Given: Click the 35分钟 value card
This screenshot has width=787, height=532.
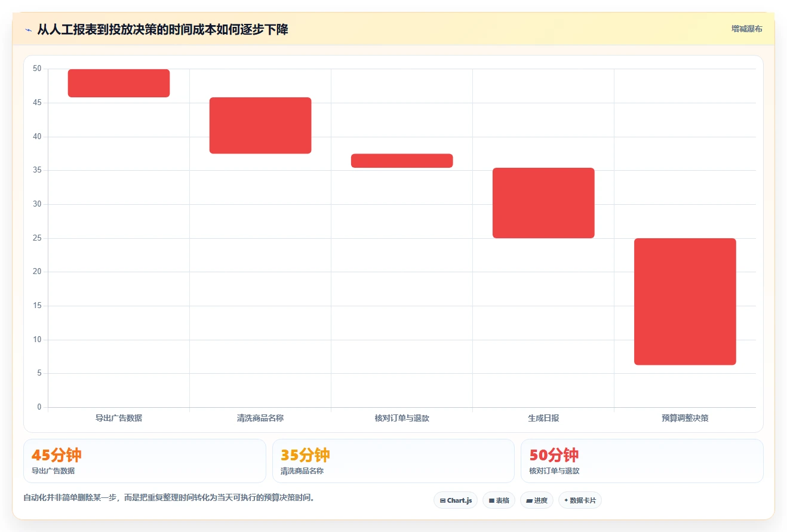Looking at the screenshot, I should 393,461.
